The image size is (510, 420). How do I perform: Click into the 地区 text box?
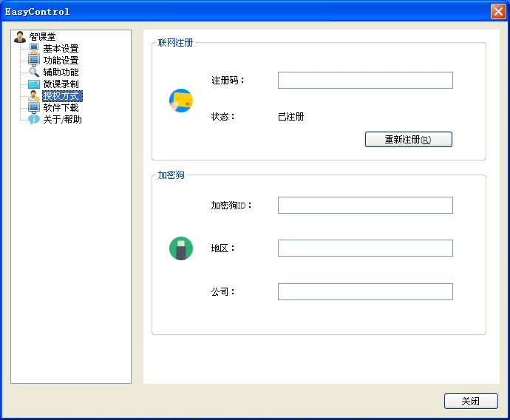point(365,248)
